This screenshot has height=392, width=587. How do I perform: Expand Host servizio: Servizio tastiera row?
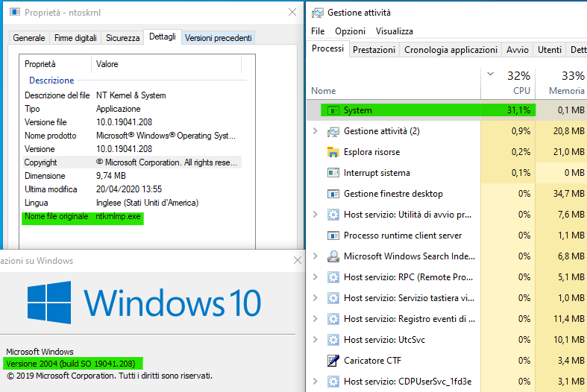pyautogui.click(x=316, y=298)
